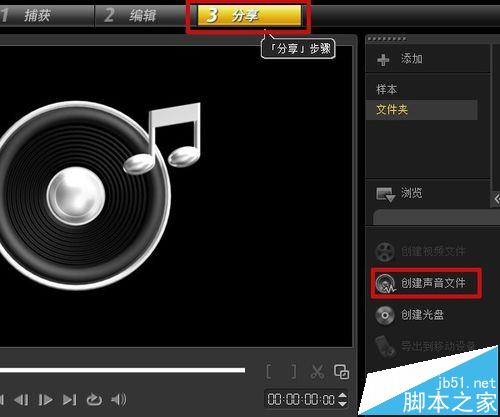Collapse the library side panel arrow
This screenshot has height=417, width=500.
click(x=496, y=199)
